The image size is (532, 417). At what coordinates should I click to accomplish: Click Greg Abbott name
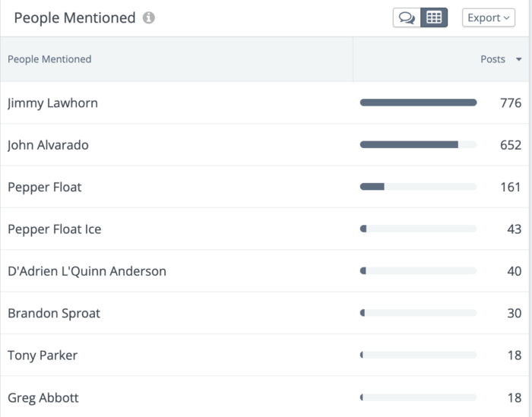[43, 397]
